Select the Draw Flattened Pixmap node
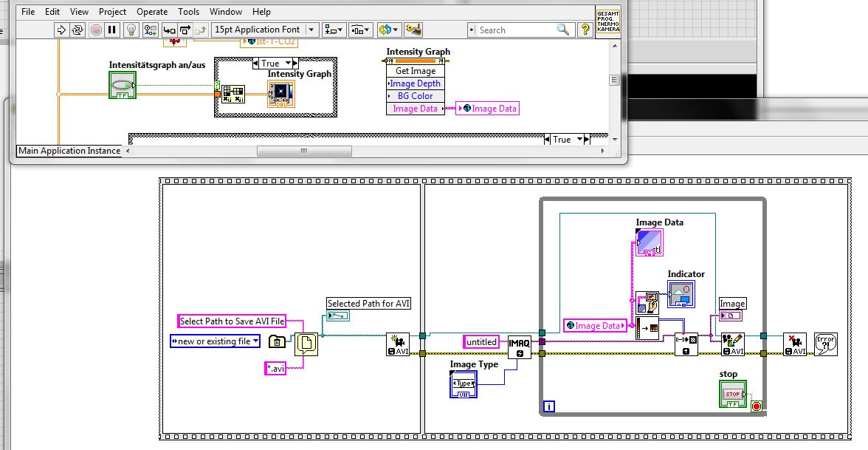This screenshot has height=450, width=868. click(x=647, y=303)
